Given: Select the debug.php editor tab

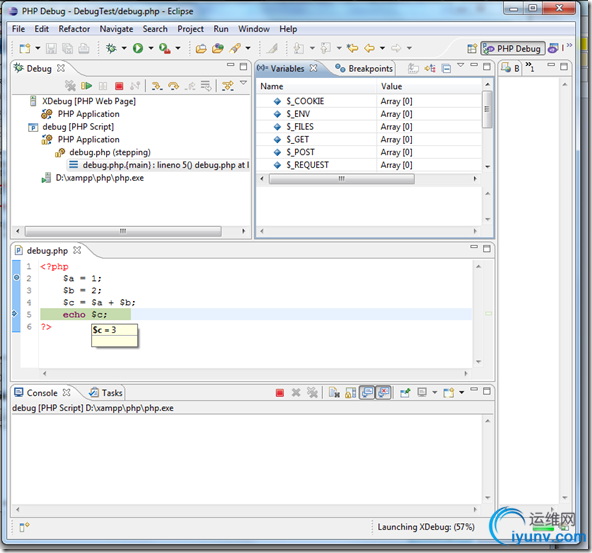Looking at the screenshot, I should pyautogui.click(x=47, y=251).
